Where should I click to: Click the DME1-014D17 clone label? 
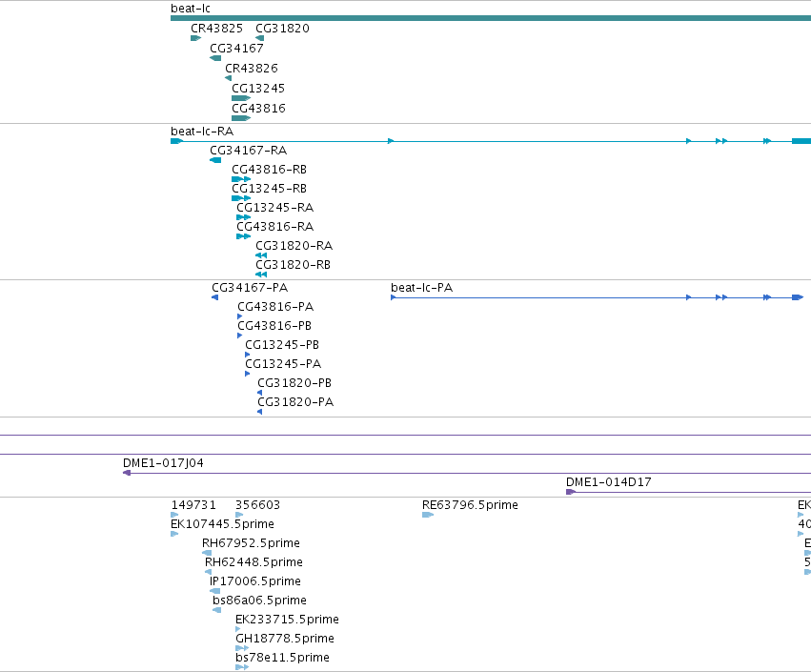point(608,482)
